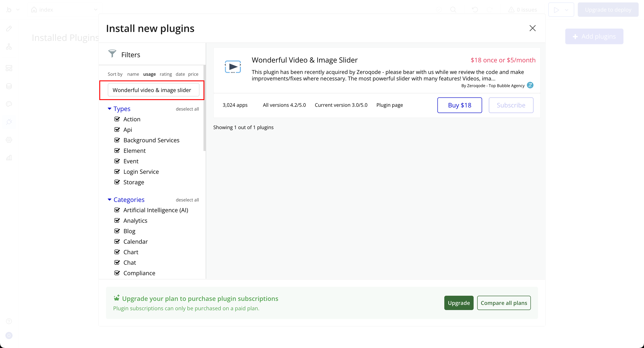Open the Workflow tab icon
This screenshot has height=348, width=644.
click(x=9, y=47)
